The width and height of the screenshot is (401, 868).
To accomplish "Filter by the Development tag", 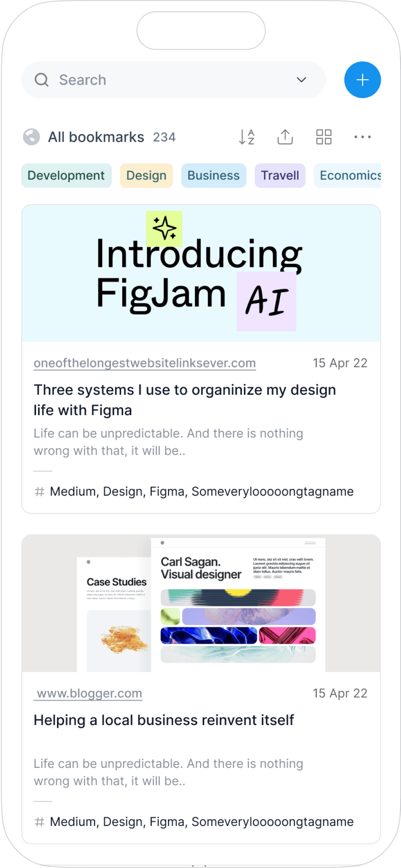I will click(x=66, y=175).
